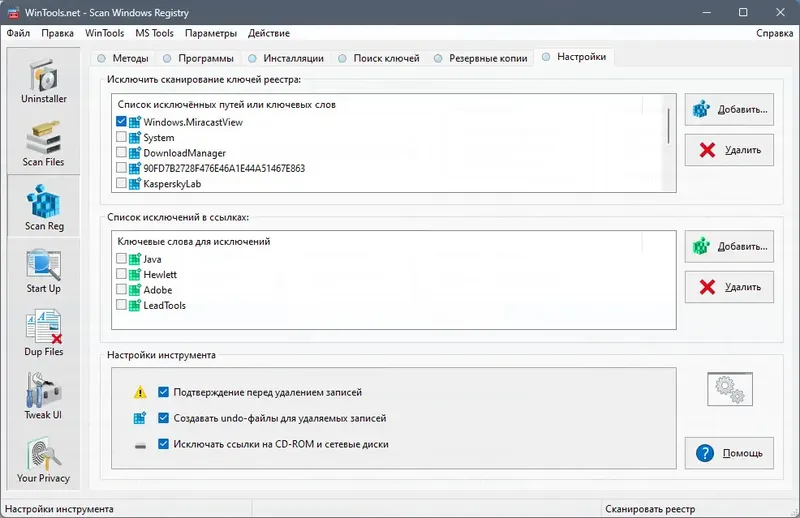This screenshot has width=800, height=518.
Task: Open the Start Up manager tool
Action: point(43,270)
